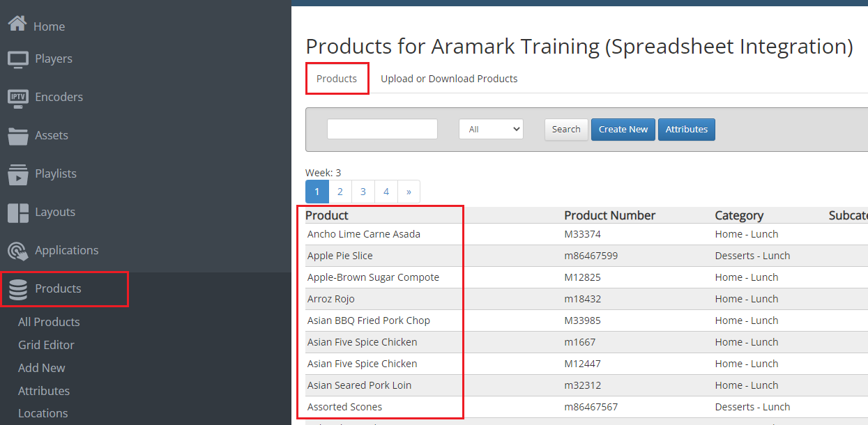Open All Products submenu link
Viewport: 868px width, 425px height.
pos(49,322)
